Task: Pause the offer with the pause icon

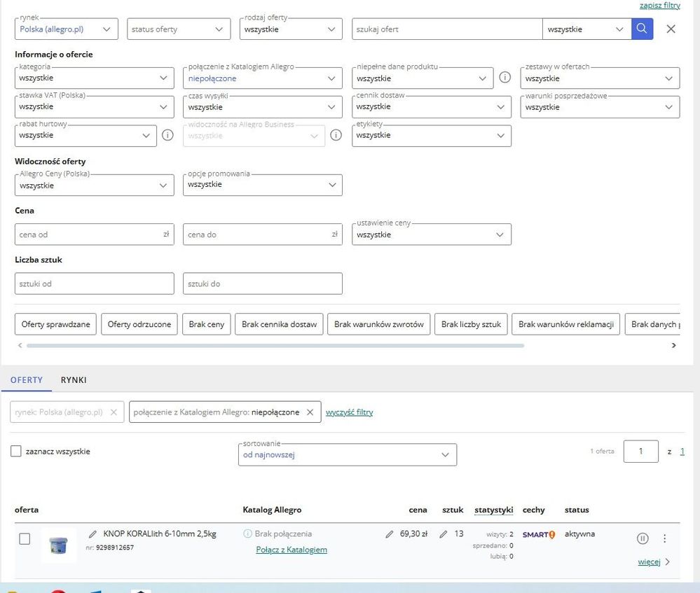Action: [643, 538]
